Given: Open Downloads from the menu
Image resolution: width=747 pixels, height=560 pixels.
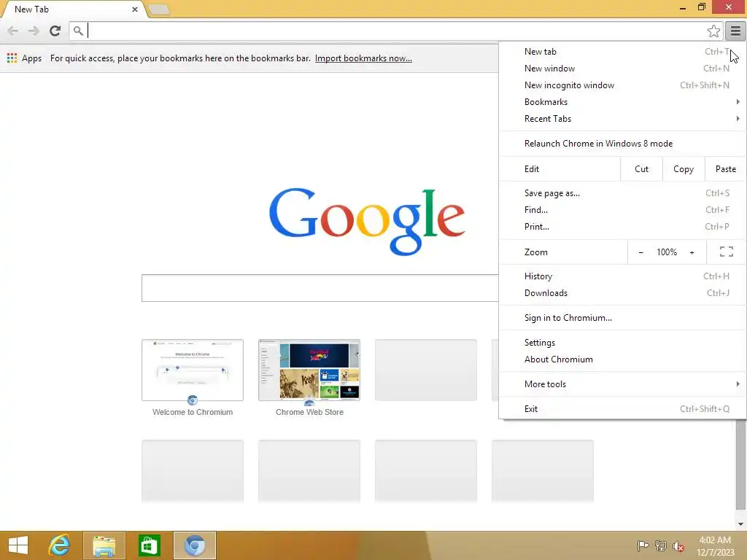Looking at the screenshot, I should (x=622, y=293).
